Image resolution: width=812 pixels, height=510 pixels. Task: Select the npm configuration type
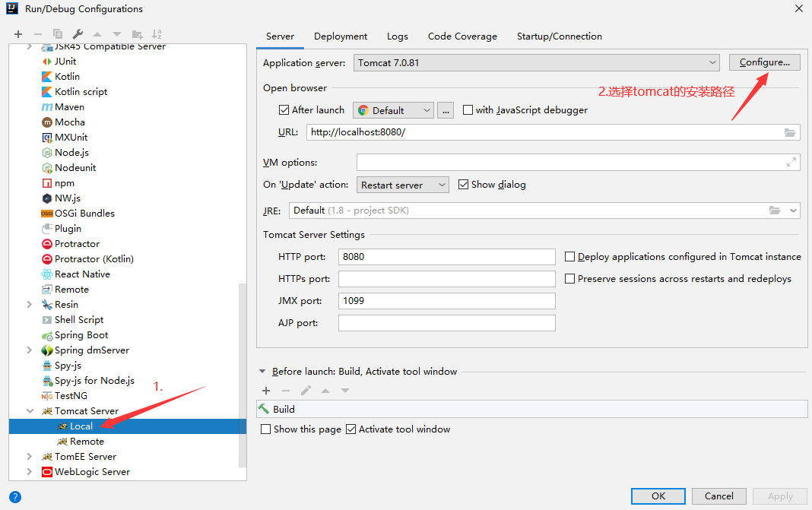tap(64, 182)
